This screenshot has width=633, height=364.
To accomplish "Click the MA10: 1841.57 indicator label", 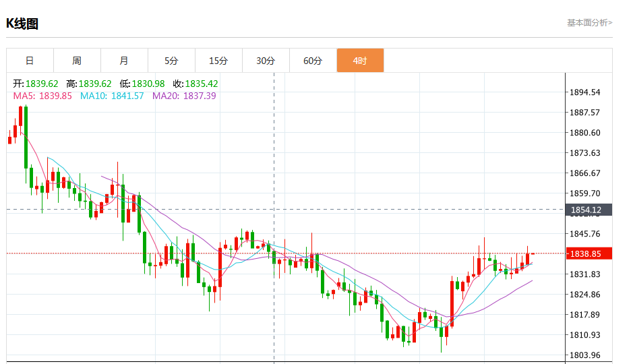I will [x=112, y=96].
